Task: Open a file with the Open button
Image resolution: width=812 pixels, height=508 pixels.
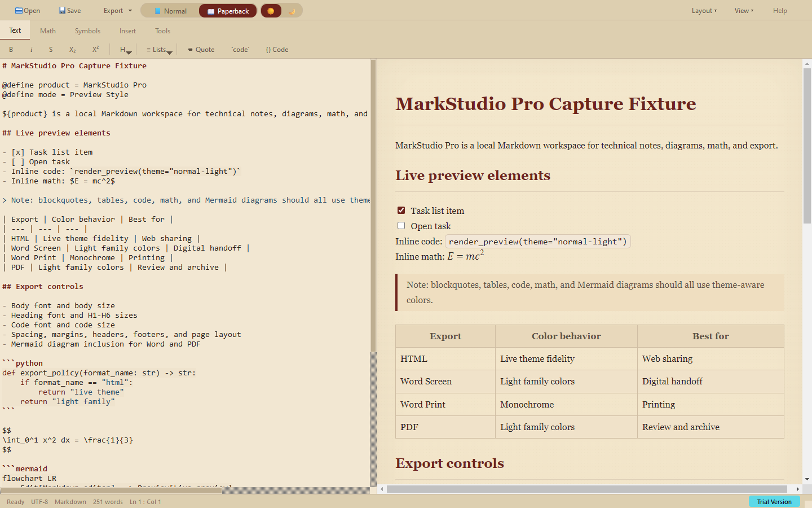Action: 27,11
